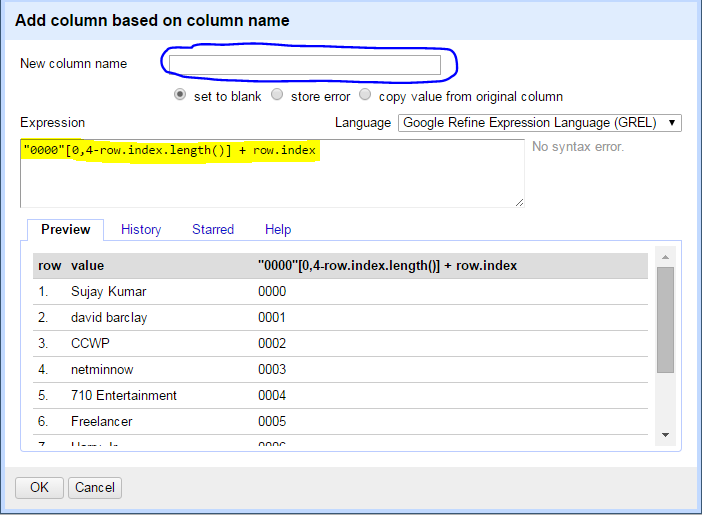This screenshot has width=702, height=515.
Task: Click the expression result column header
Action: [387, 266]
